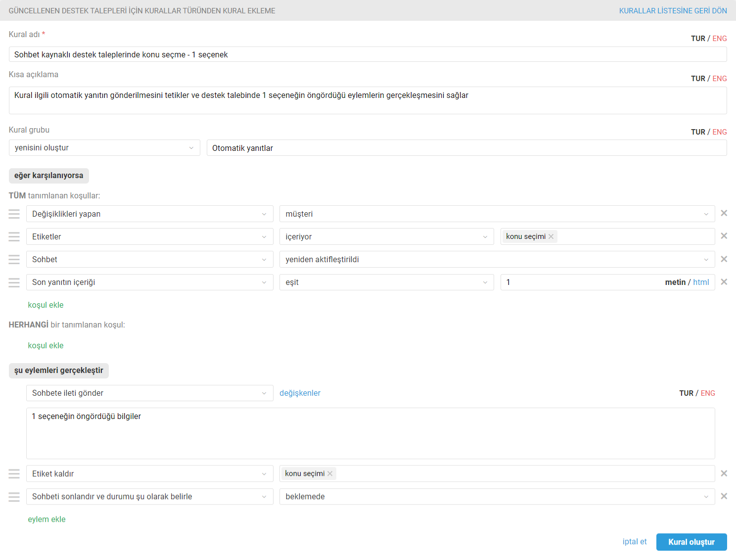Open the 'değişkenler' variables link
This screenshot has height=560, width=736.
[300, 393]
